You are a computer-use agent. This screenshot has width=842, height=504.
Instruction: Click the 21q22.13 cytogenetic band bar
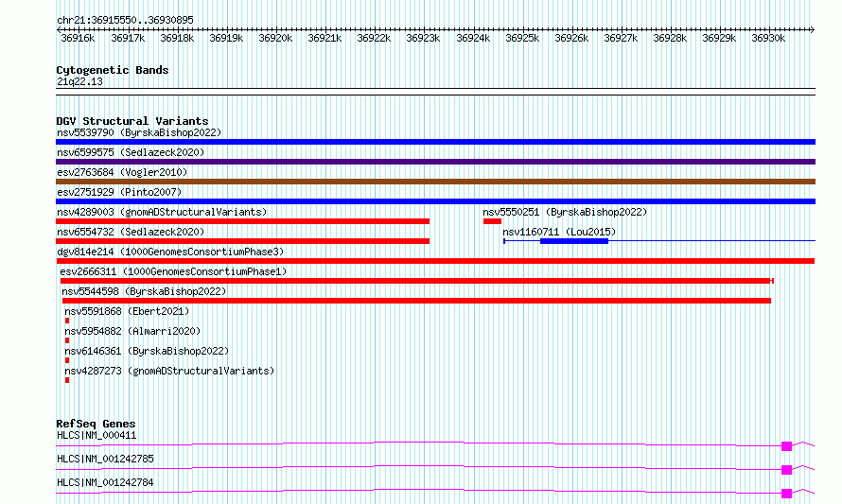click(x=435, y=92)
